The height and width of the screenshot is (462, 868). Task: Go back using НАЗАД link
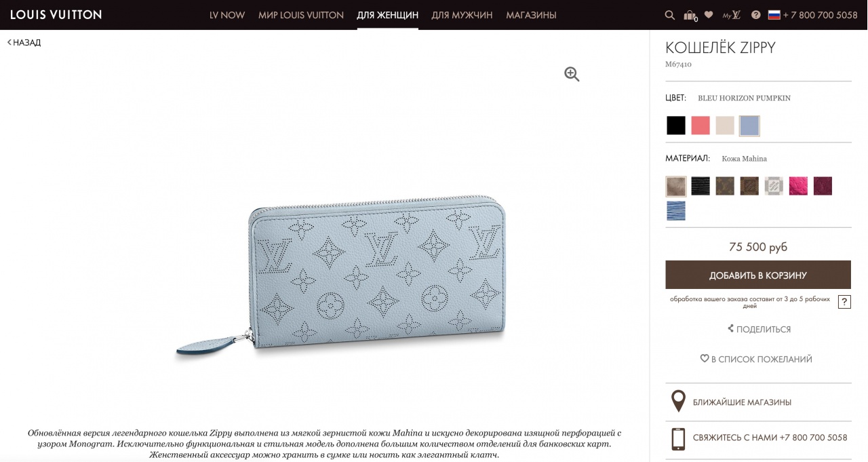24,43
